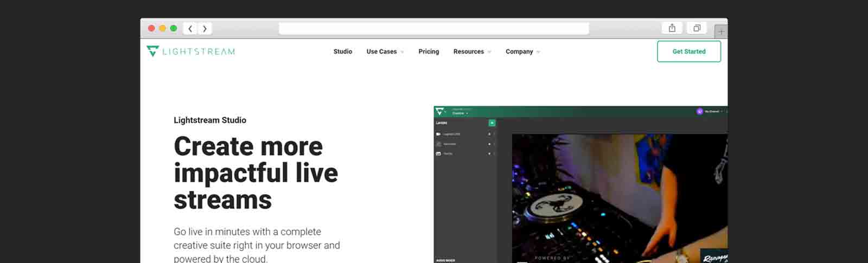The height and width of the screenshot is (263, 868).
Task: Go back with the browser back arrow
Action: pyautogui.click(x=190, y=29)
